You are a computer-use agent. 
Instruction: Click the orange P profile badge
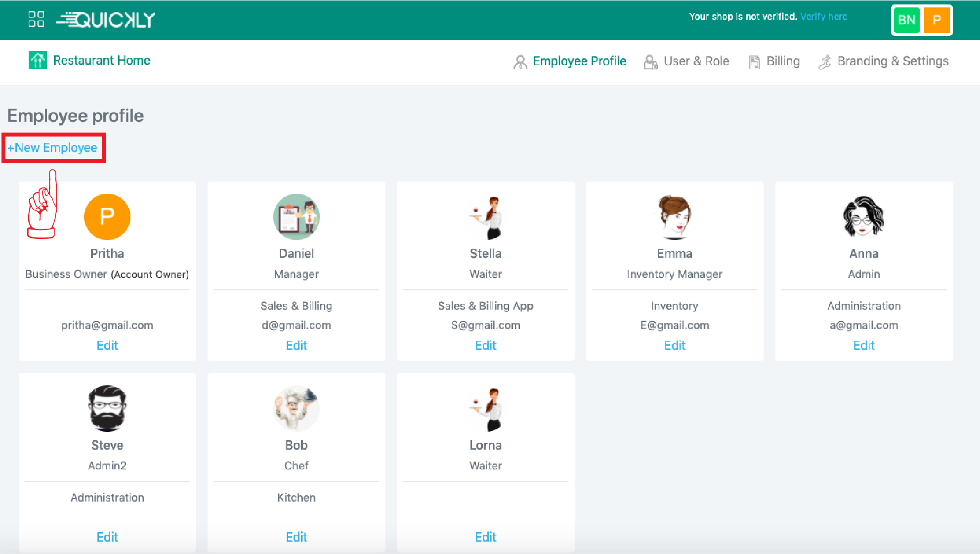point(937,20)
